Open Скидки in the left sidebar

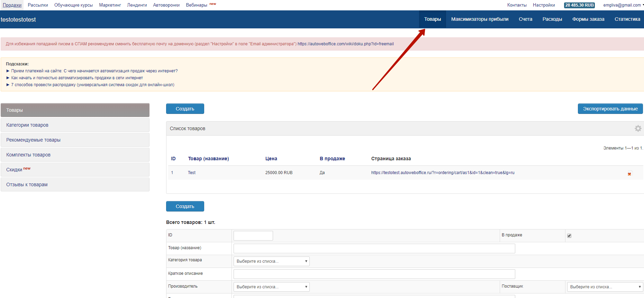(14, 170)
